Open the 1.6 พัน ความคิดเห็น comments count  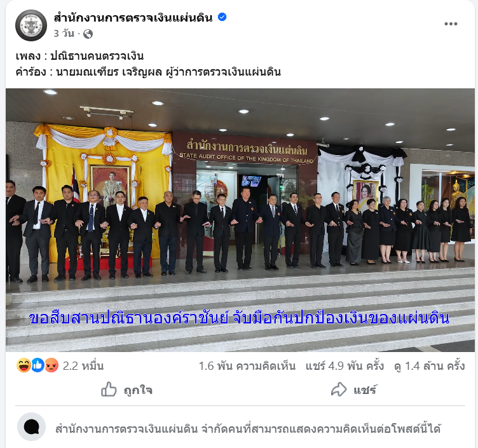tap(247, 366)
